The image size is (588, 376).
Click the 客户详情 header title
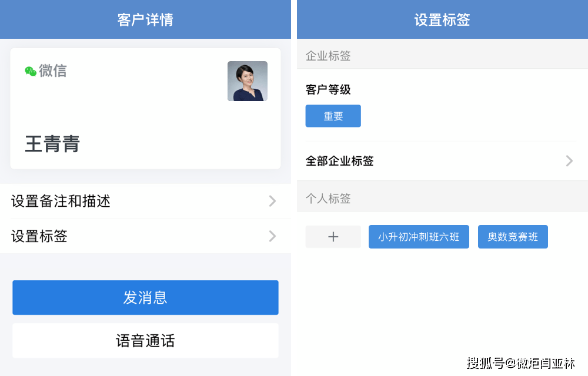[x=145, y=20]
